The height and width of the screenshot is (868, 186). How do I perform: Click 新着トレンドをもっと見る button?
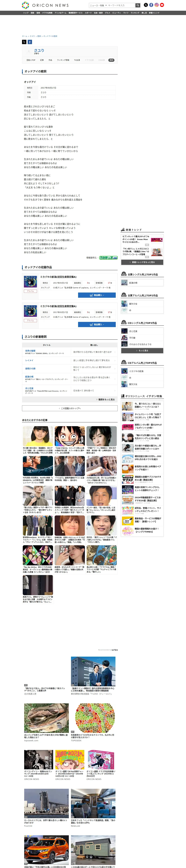click(142, 262)
